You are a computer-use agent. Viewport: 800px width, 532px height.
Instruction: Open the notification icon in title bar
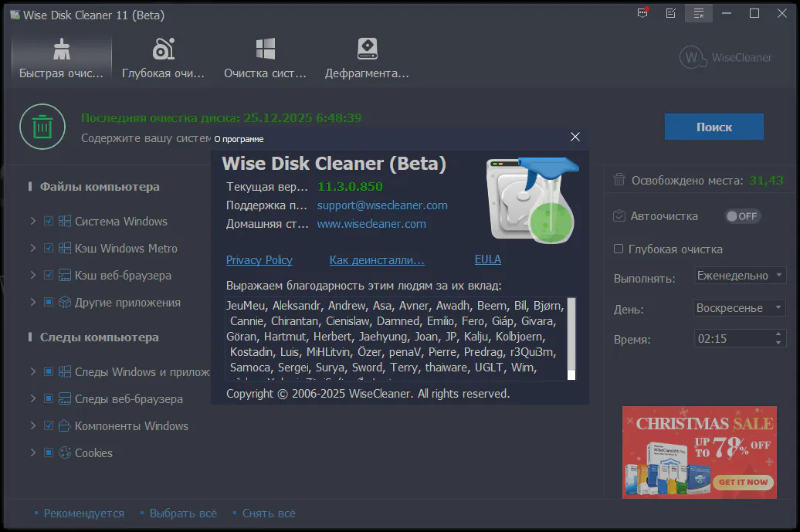click(642, 13)
